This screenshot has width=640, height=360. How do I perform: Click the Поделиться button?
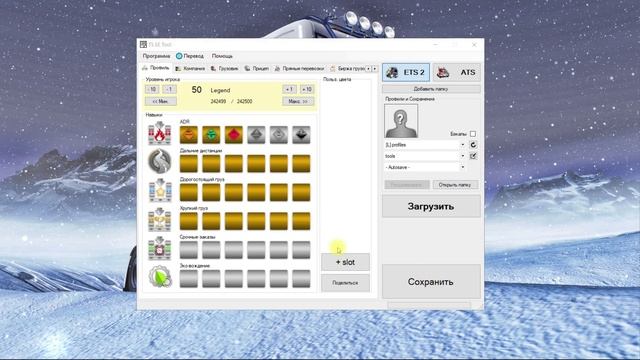pyautogui.click(x=345, y=283)
